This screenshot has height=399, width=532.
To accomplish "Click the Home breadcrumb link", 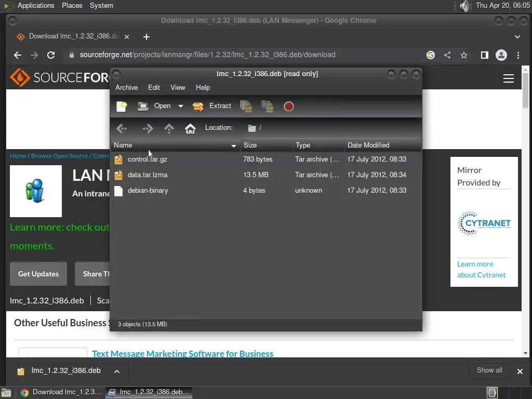I will coord(18,156).
